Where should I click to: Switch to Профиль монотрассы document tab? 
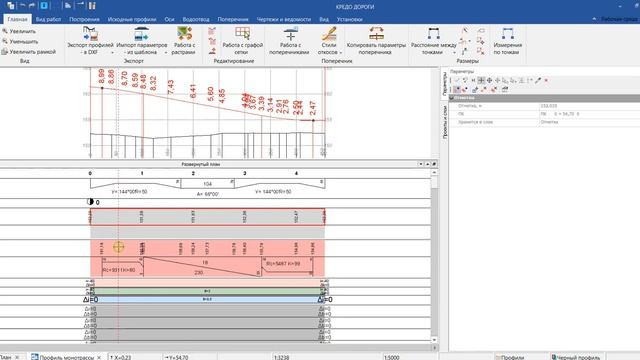(67, 357)
